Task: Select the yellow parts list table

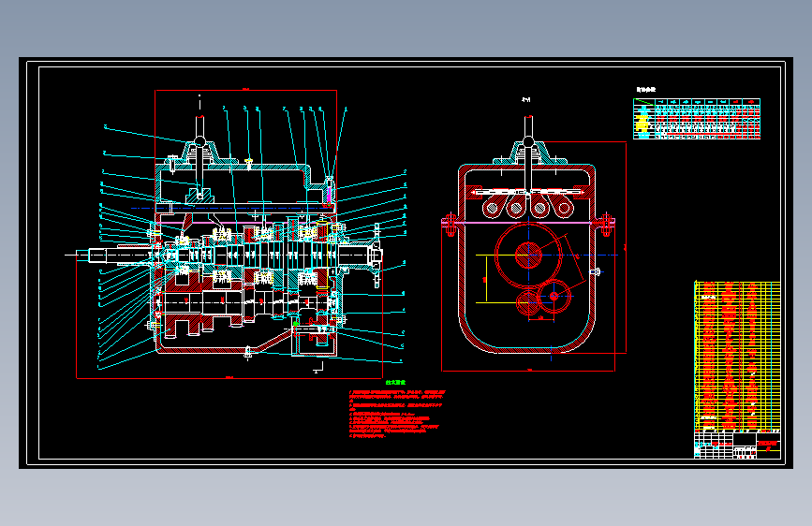Action: point(737,355)
